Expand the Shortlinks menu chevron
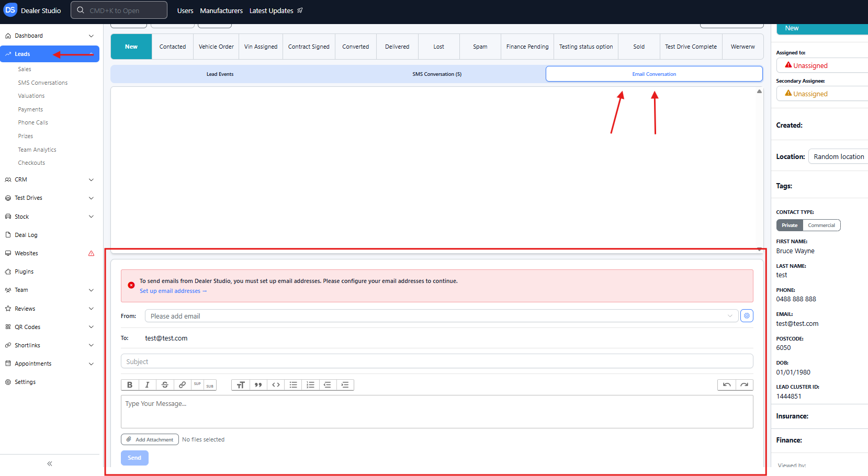This screenshot has width=868, height=476. (x=92, y=345)
